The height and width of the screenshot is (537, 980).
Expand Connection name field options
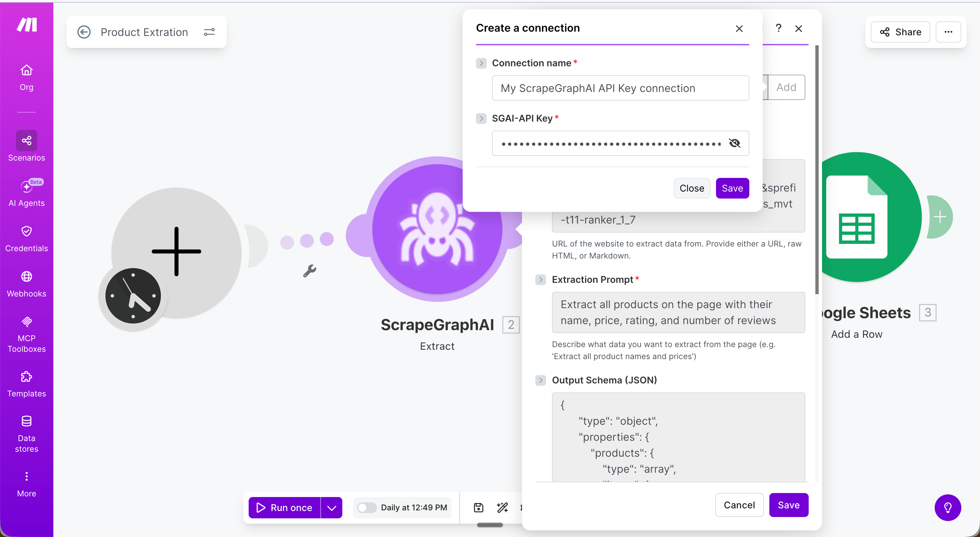[x=481, y=63]
